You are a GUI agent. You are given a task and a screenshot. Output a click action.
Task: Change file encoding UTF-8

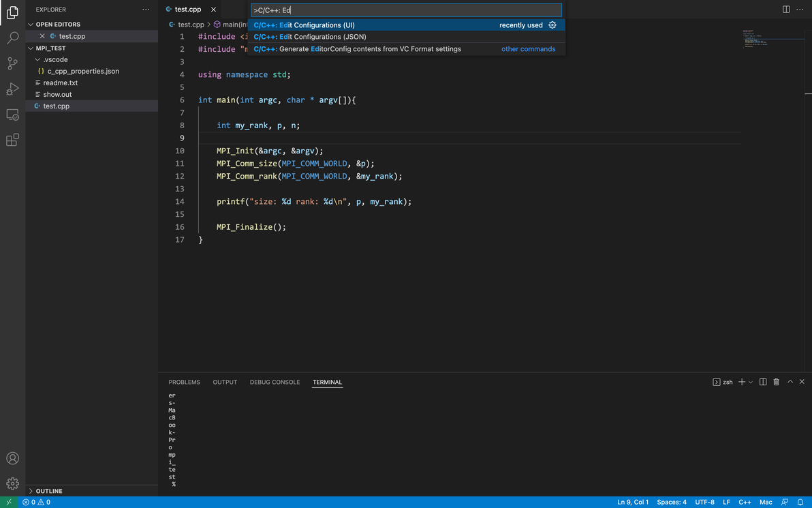(x=705, y=503)
